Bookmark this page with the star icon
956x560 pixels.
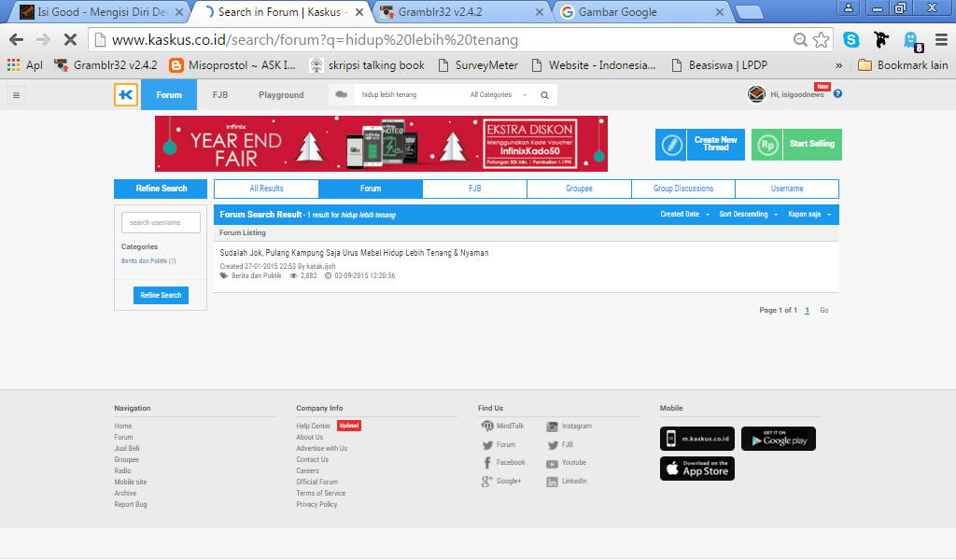(x=822, y=39)
